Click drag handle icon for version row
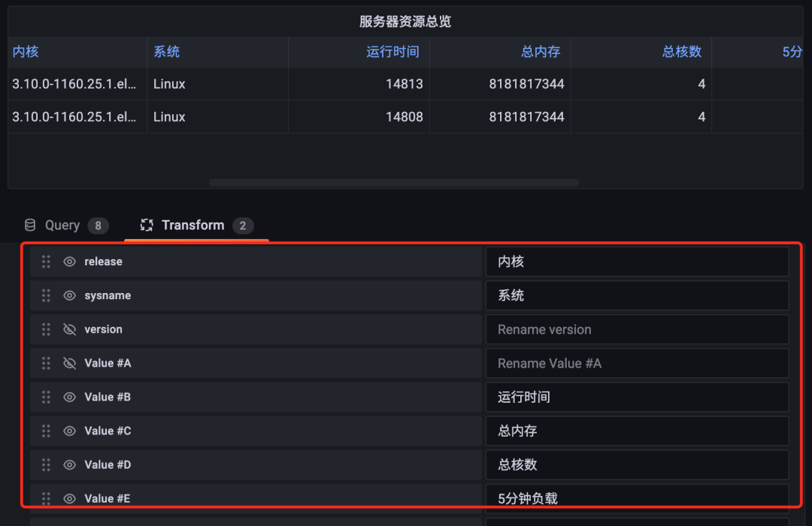 46,329
